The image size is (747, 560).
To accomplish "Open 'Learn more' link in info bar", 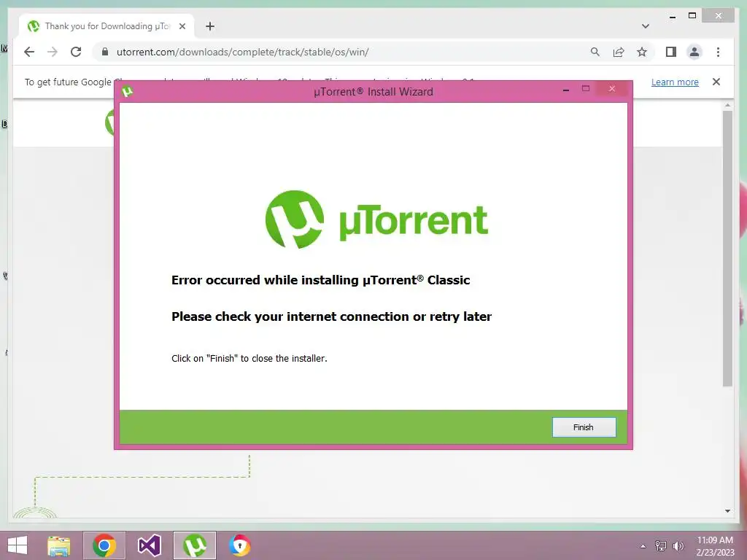I will coord(675,82).
